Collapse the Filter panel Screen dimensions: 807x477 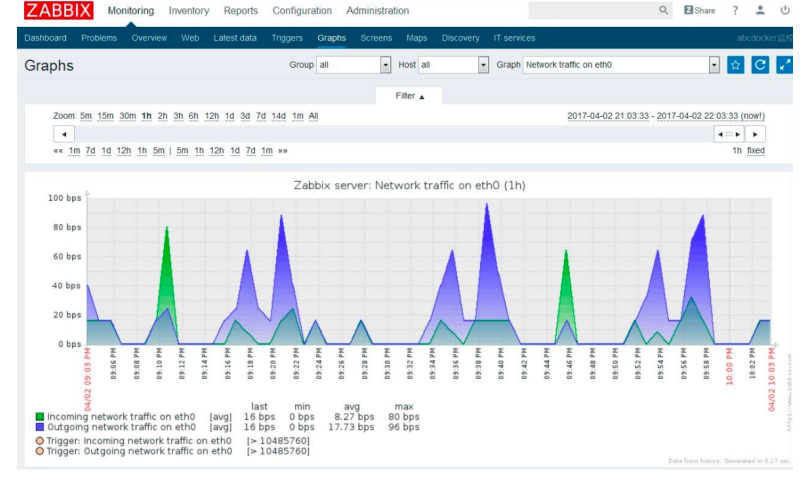click(410, 96)
